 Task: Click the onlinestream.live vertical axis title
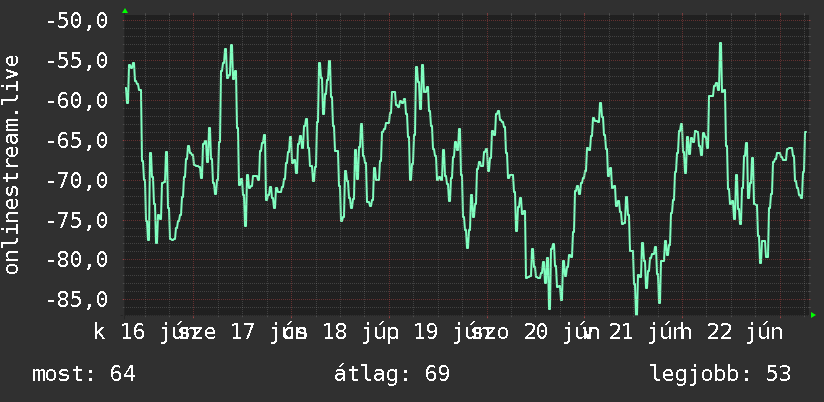[x=12, y=164]
